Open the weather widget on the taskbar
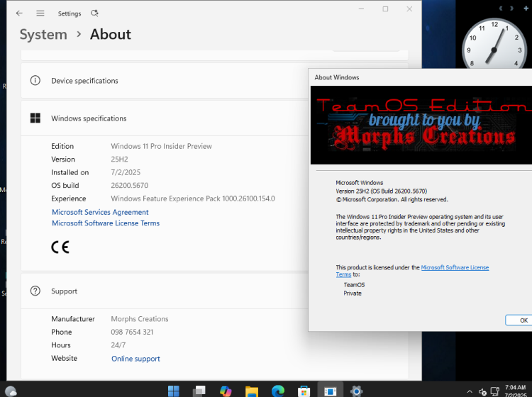Screen dimensions: 532x397 [x=11, y=391]
